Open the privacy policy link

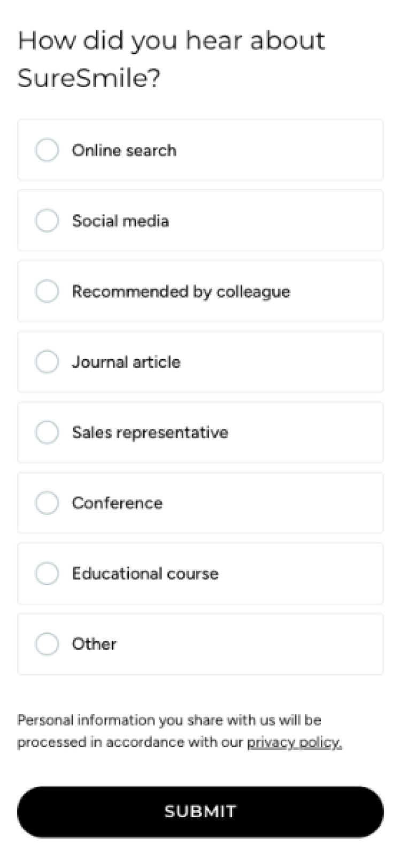pyautogui.click(x=294, y=742)
